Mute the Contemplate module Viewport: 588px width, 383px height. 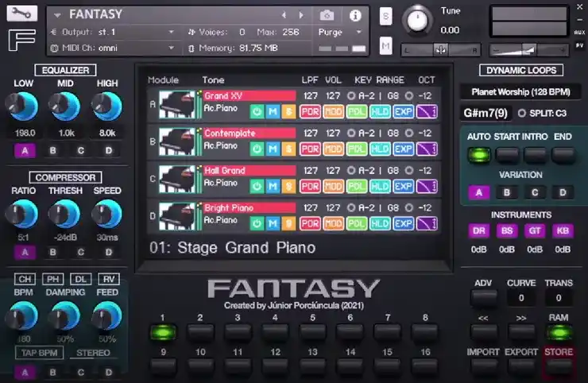273,149
